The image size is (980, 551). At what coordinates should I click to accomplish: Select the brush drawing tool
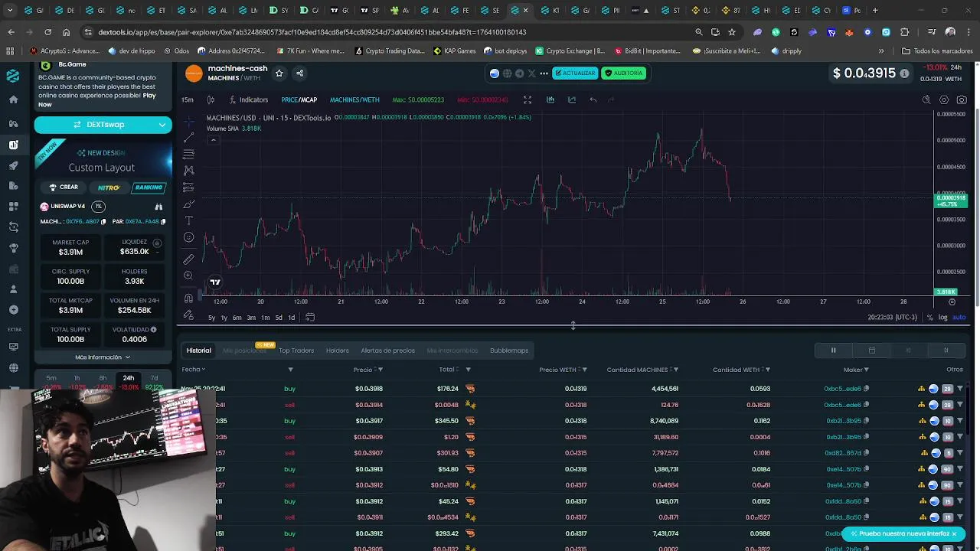pyautogui.click(x=189, y=204)
